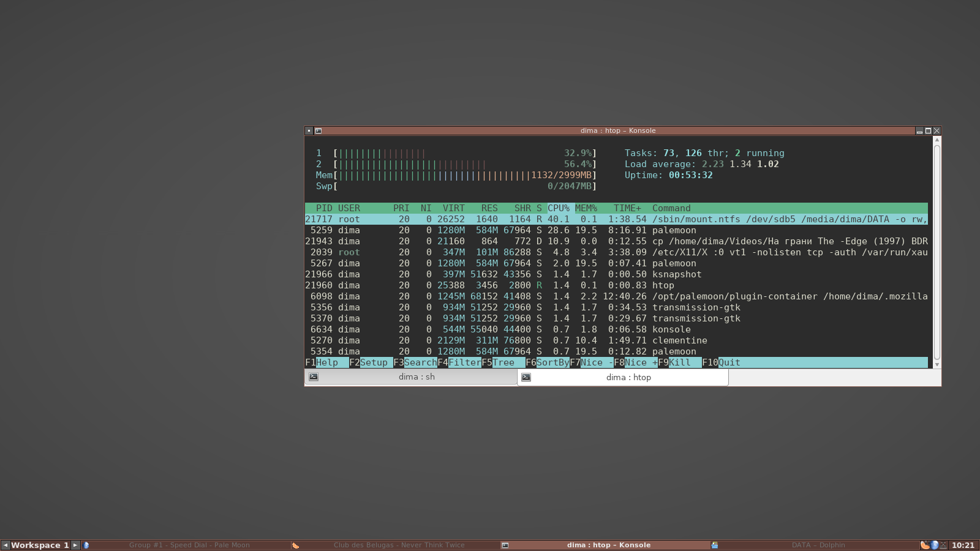This screenshot has width=980, height=551.
Task: Toggle F5 Tree view in htop
Action: 503,362
